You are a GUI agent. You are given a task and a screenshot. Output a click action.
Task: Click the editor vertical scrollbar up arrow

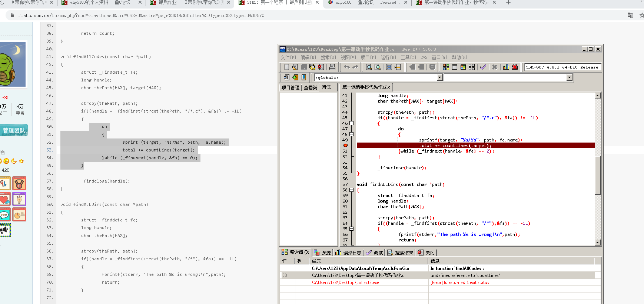click(597, 96)
